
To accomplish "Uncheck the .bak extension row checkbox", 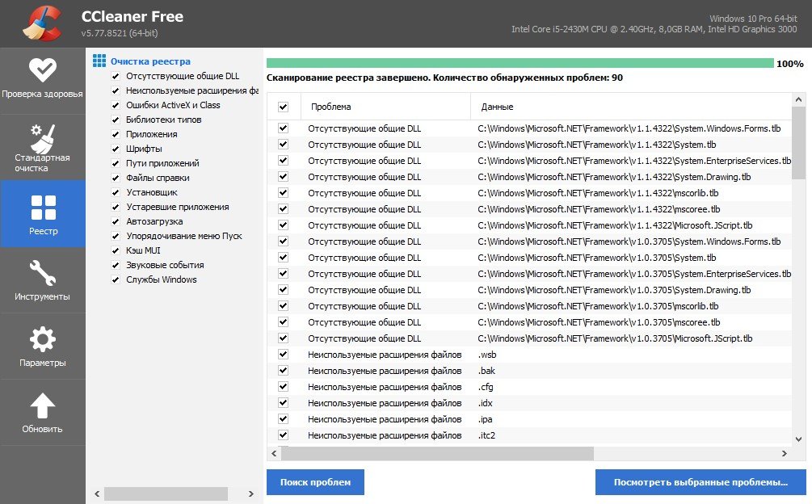I will coord(283,370).
